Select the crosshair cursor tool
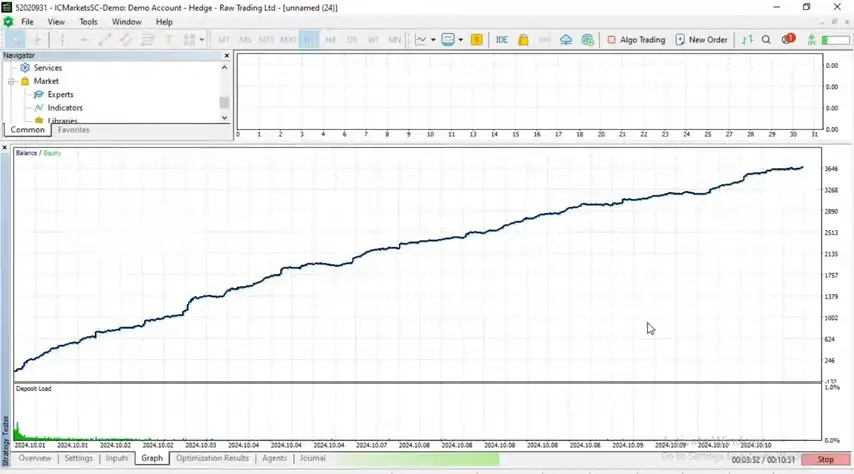 (x=40, y=40)
